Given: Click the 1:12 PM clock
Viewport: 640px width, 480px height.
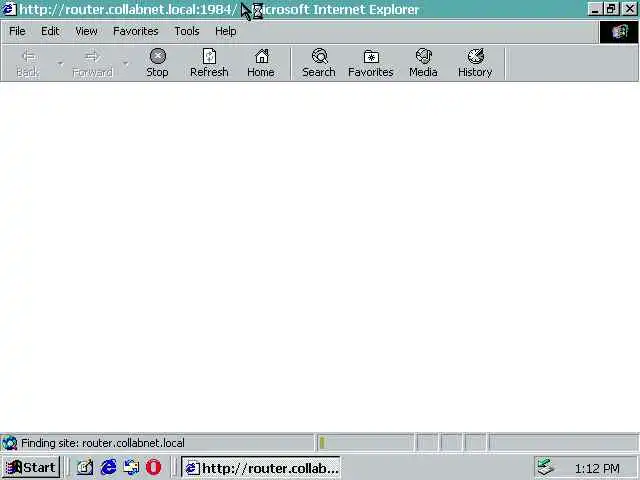Looking at the screenshot, I should coord(597,469).
